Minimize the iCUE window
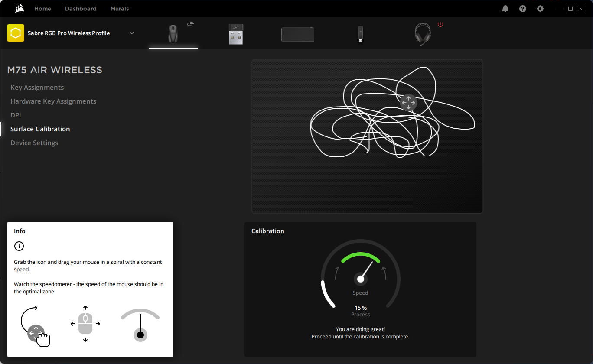This screenshot has width=593, height=364. click(560, 9)
